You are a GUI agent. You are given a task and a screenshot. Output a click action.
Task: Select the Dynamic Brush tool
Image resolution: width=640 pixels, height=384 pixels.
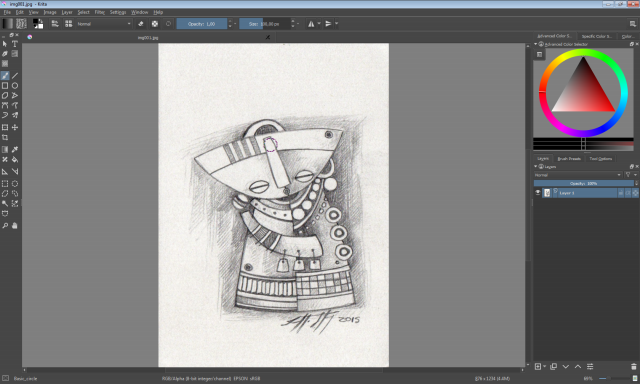[x=5, y=115]
